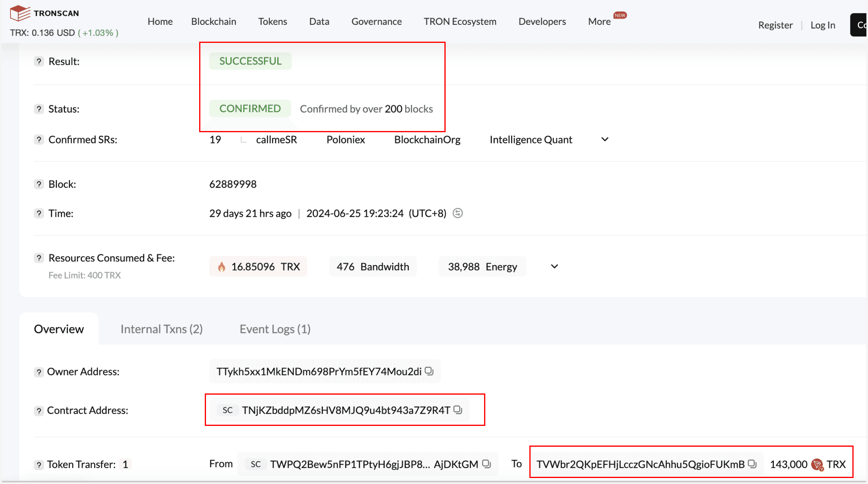
Task: Click the SC smart contract icon
Action: click(x=228, y=410)
